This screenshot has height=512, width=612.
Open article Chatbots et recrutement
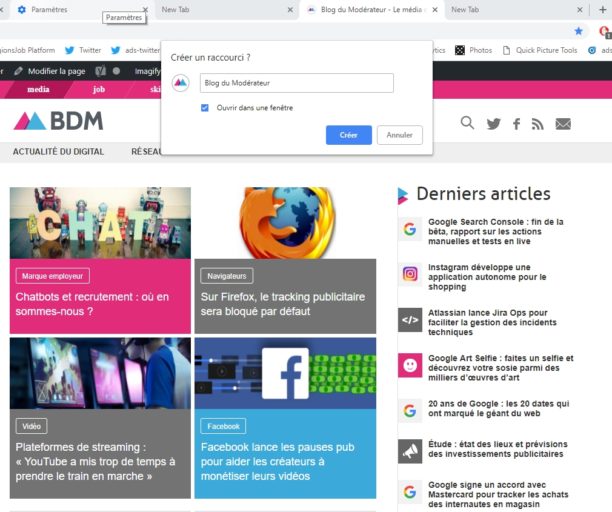(93, 304)
